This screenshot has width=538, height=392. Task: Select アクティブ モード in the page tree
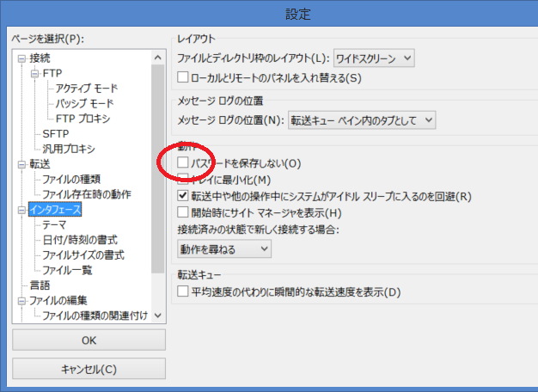point(87,89)
